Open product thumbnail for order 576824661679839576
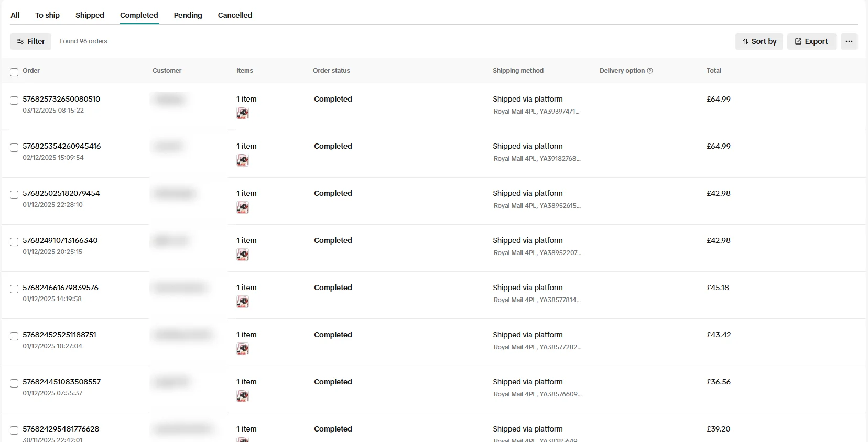The image size is (868, 442). click(243, 302)
